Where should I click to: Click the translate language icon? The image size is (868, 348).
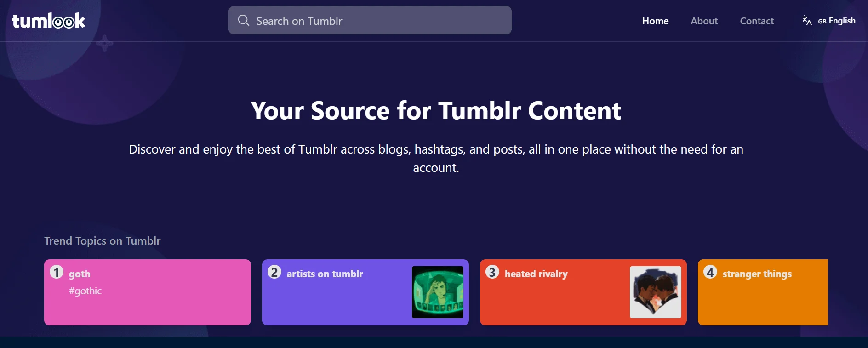tap(807, 21)
